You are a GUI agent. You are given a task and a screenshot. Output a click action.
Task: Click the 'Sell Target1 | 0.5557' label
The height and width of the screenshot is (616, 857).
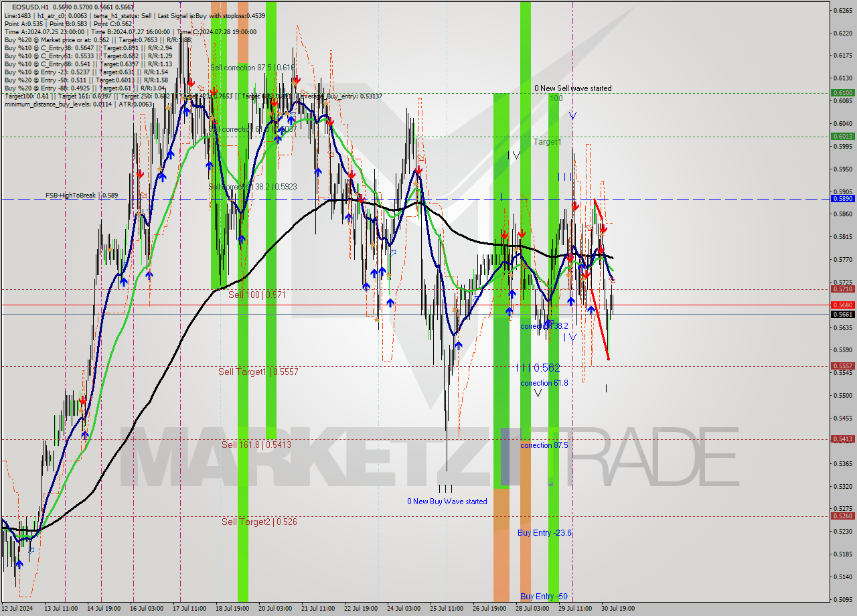pyautogui.click(x=258, y=372)
